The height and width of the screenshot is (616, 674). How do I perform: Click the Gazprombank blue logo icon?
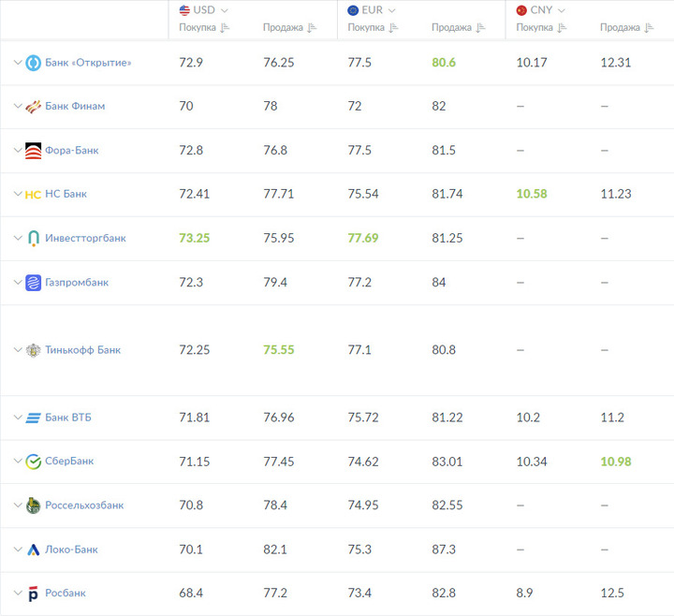click(x=33, y=283)
